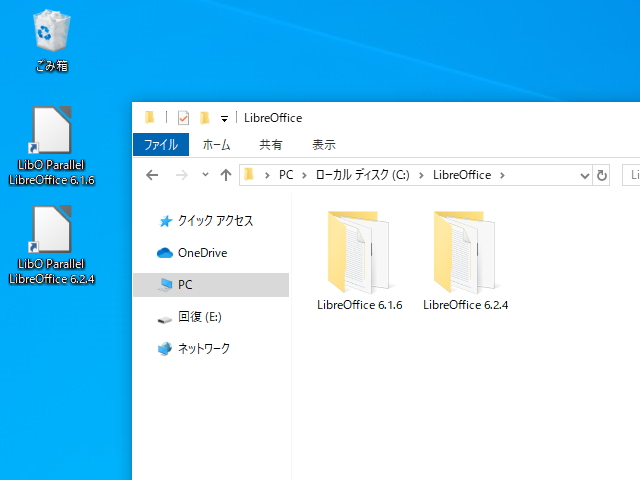Open the ファイル ribbon tab
This screenshot has width=640, height=480.
(x=161, y=144)
